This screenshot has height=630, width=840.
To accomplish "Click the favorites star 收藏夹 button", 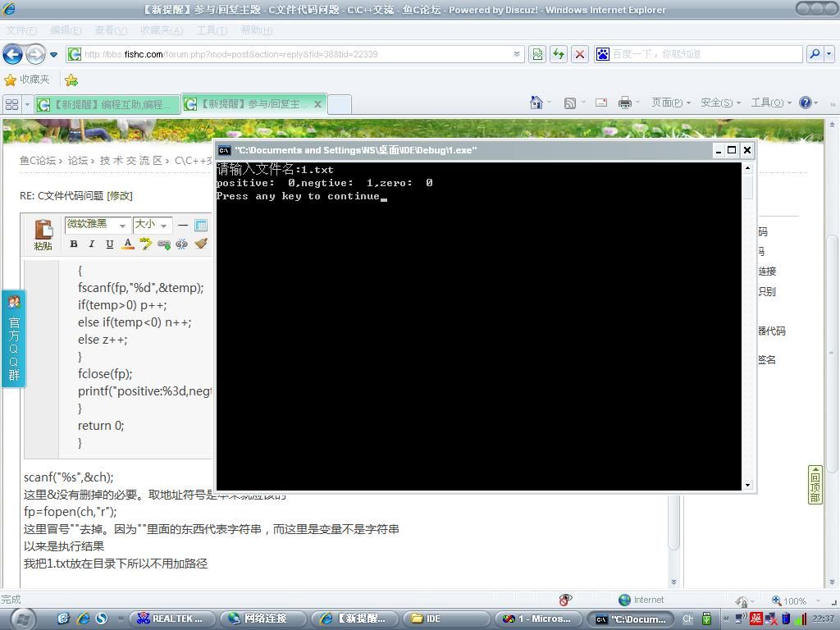I will [27, 80].
